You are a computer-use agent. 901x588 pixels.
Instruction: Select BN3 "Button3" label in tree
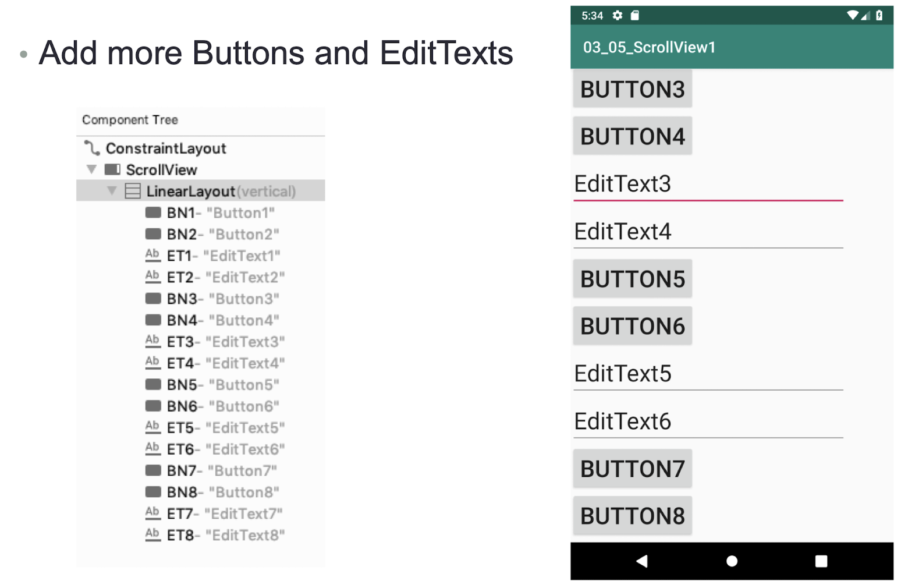click(x=223, y=299)
